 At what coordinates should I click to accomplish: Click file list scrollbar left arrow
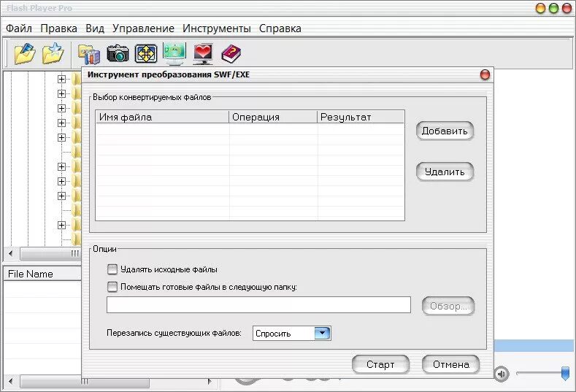pos(11,381)
